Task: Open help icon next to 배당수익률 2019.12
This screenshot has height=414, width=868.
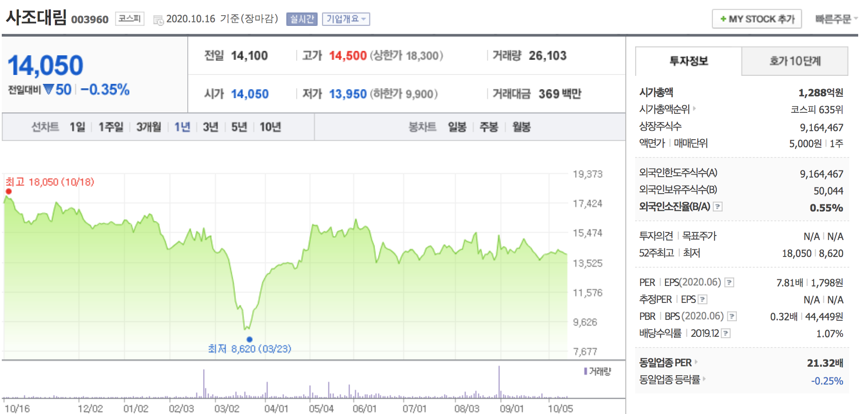Action: point(726,333)
